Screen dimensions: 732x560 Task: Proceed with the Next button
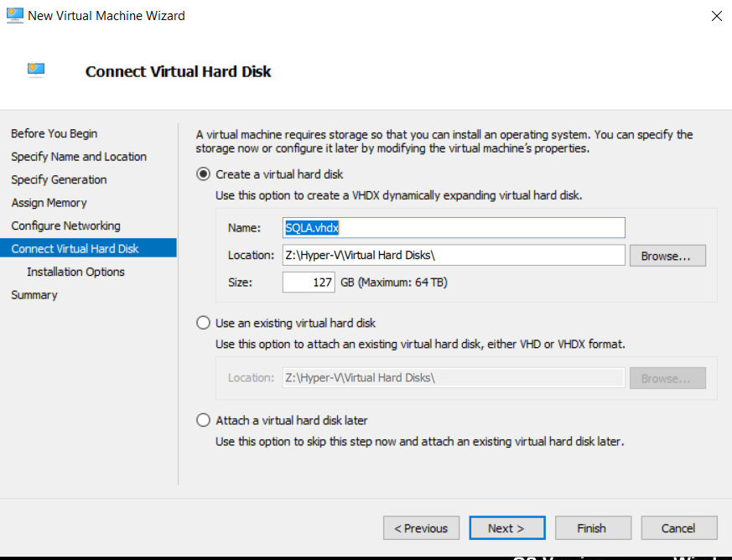(x=507, y=528)
